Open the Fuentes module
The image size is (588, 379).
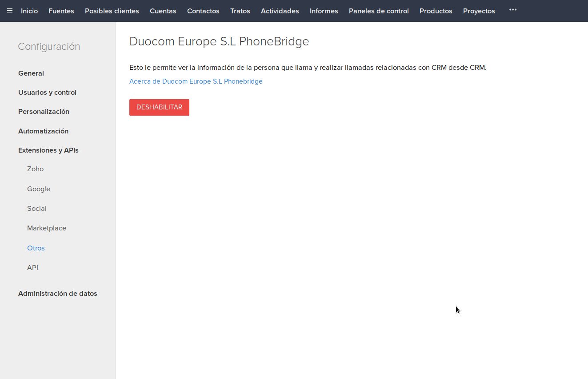pos(61,11)
